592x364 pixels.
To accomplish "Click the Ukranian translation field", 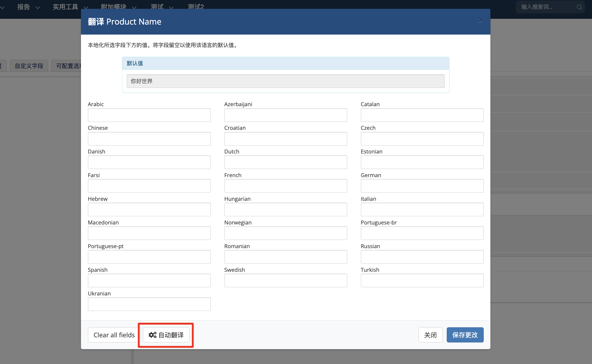I will click(x=149, y=304).
